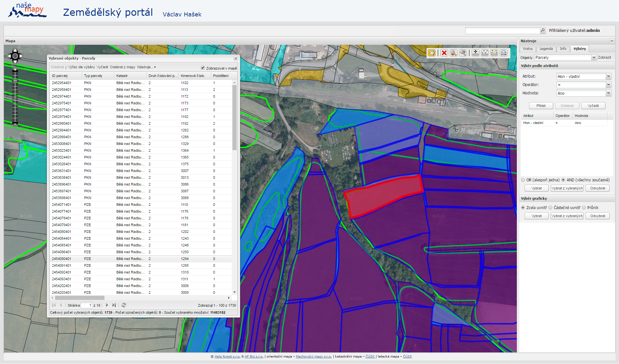
Task: Click Výřez dle výběru menu item
Action: pos(81,67)
